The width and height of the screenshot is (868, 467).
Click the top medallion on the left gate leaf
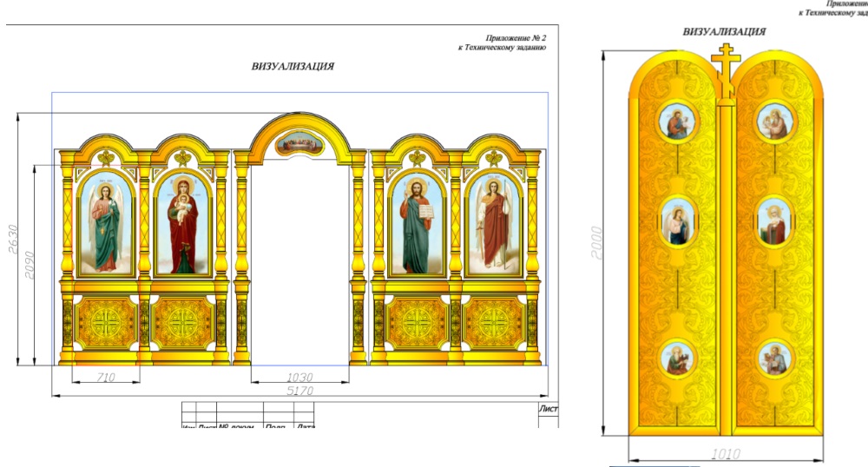pyautogui.click(x=678, y=123)
